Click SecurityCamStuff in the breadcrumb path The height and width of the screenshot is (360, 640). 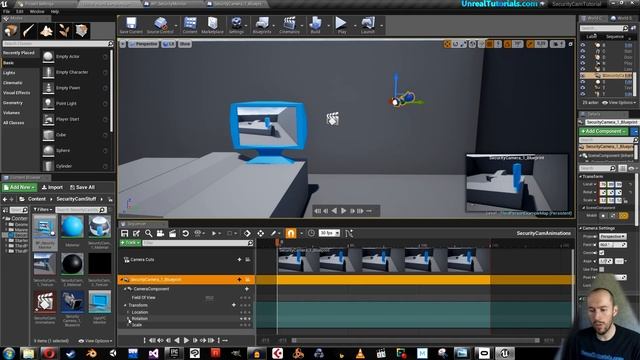(x=76, y=199)
